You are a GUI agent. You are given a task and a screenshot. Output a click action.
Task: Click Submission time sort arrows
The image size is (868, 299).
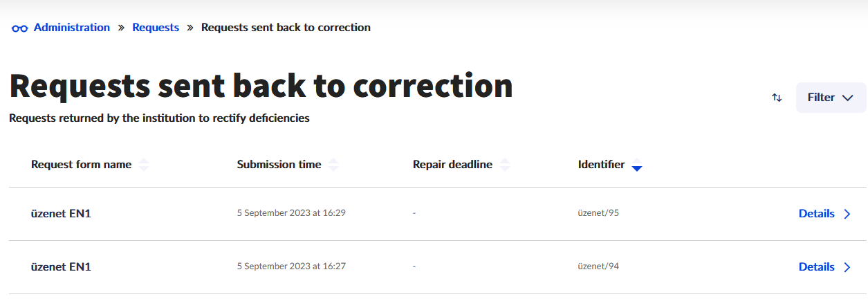(x=333, y=165)
